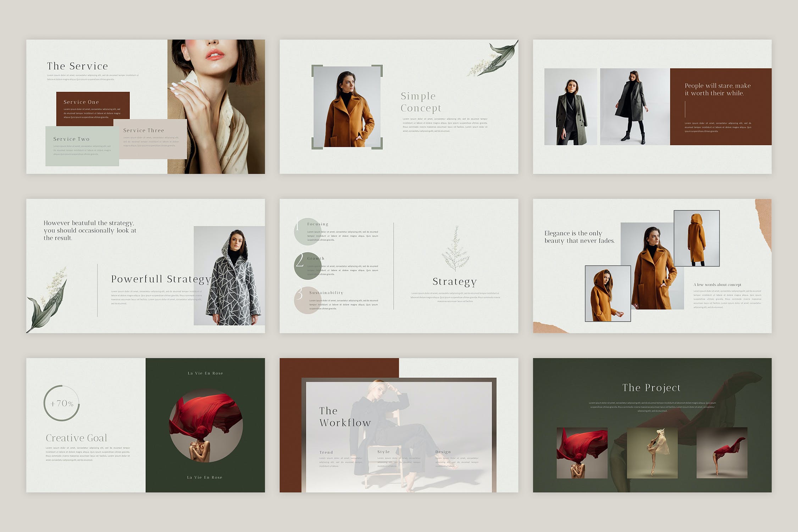This screenshot has width=798, height=532.
Task: Click the woman in orange coat framed photo
Action: [347, 107]
